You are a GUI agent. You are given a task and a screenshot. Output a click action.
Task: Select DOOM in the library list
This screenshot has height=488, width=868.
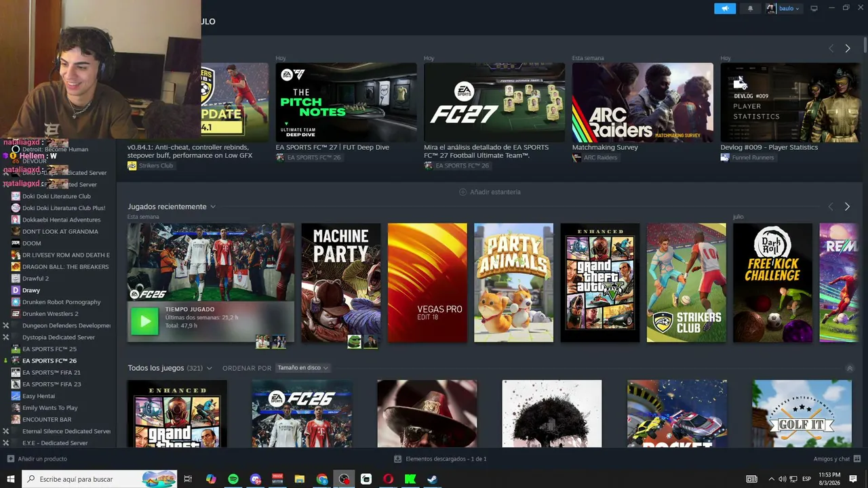(x=31, y=243)
